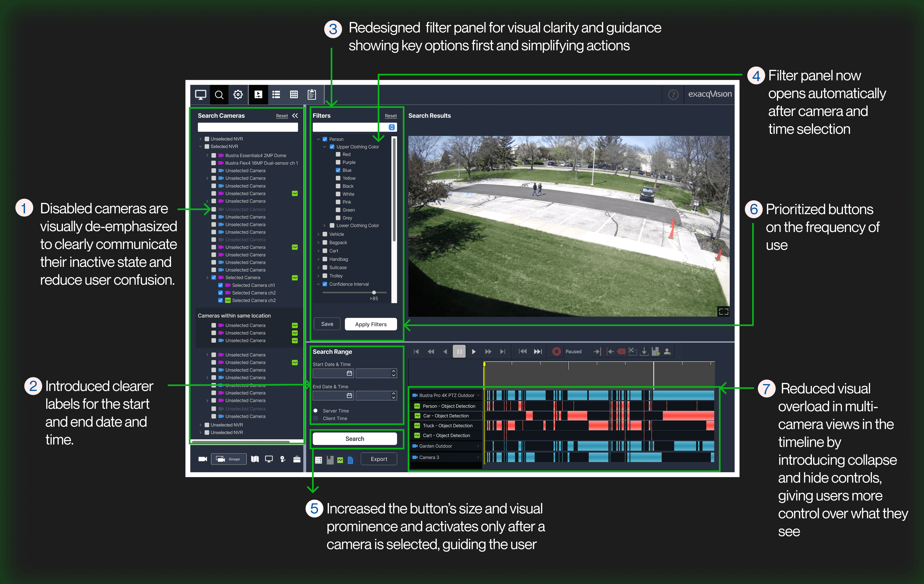This screenshot has width=924, height=584.
Task: Click the search magnifier icon in toolbar
Action: pyautogui.click(x=219, y=94)
